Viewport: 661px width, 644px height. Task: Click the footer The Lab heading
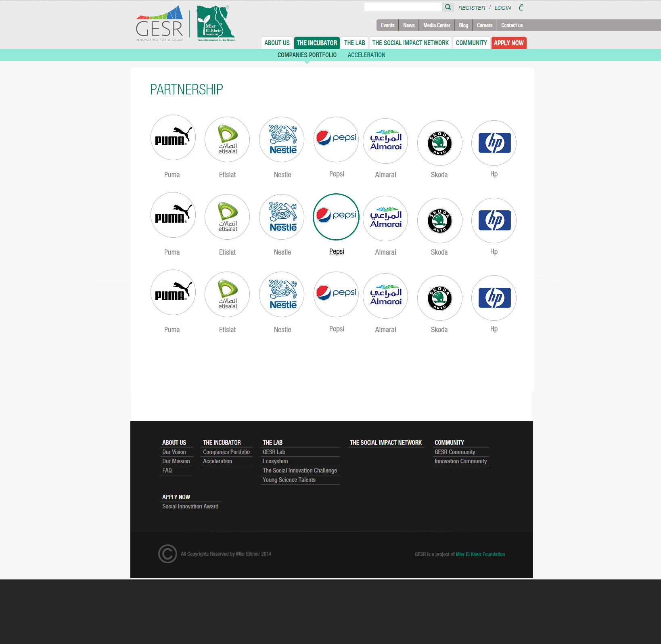click(x=272, y=443)
